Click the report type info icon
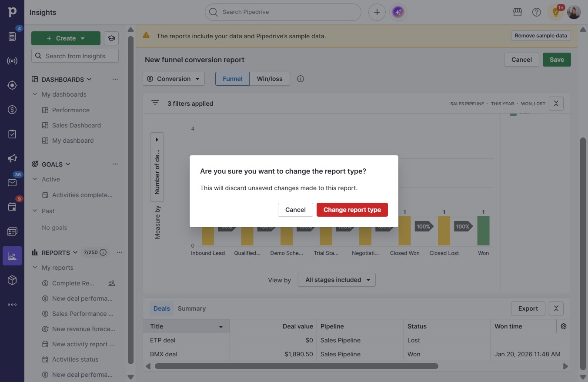Image resolution: width=588 pixels, height=382 pixels. [301, 79]
